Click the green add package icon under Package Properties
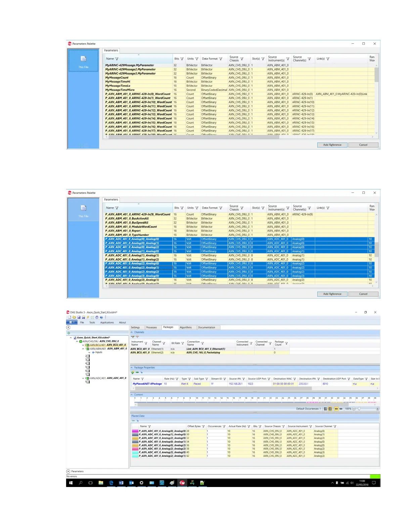The width and height of the screenshot is (411, 532). (x=133, y=372)
